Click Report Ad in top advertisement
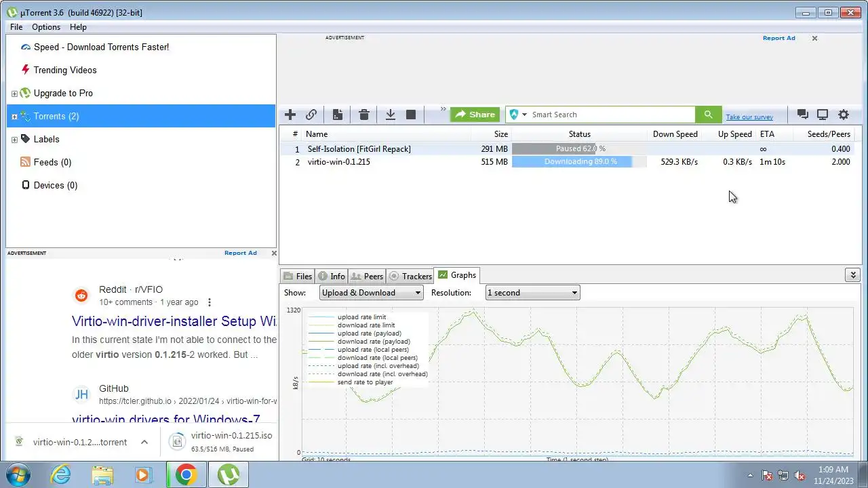 tap(778, 38)
